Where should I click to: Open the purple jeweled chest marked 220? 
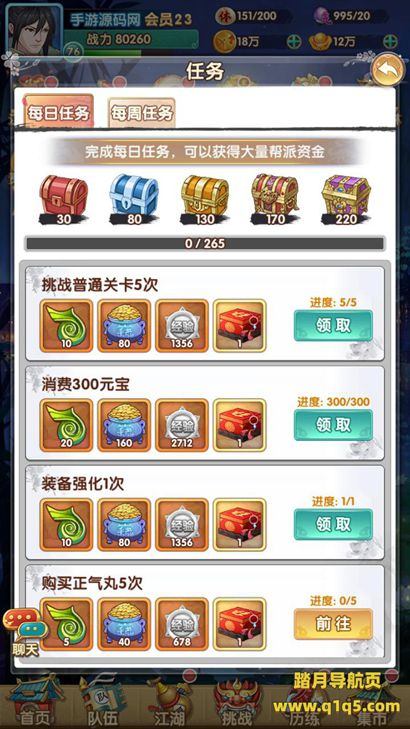point(346,199)
